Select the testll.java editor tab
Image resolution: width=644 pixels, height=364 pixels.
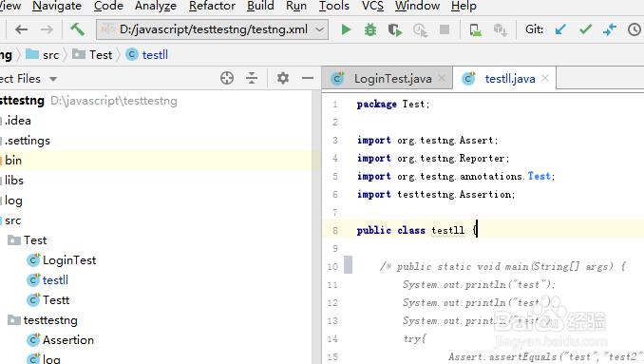pyautogui.click(x=504, y=79)
